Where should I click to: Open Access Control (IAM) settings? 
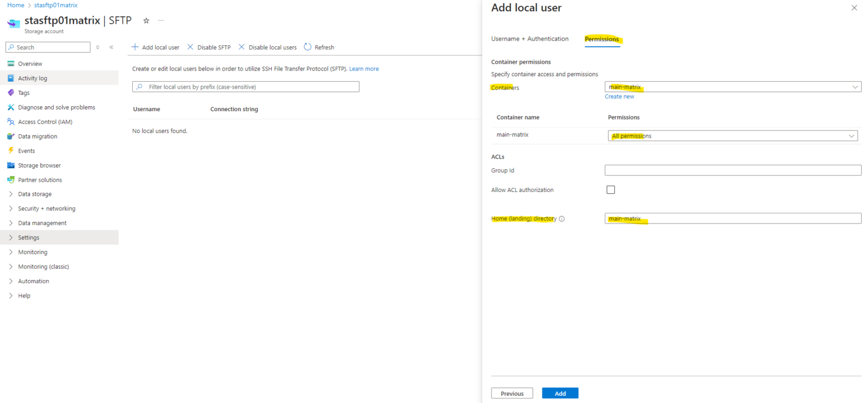click(47, 121)
